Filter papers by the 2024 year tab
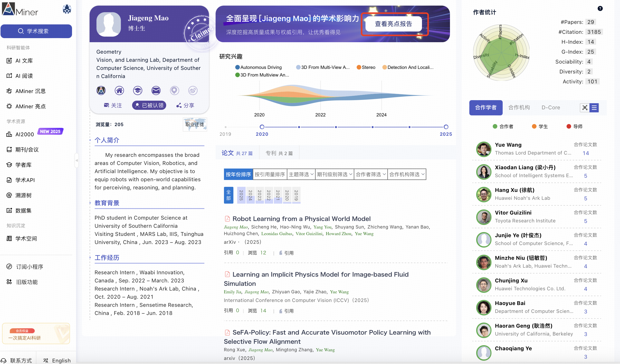The height and width of the screenshot is (364, 620). tap(250, 195)
